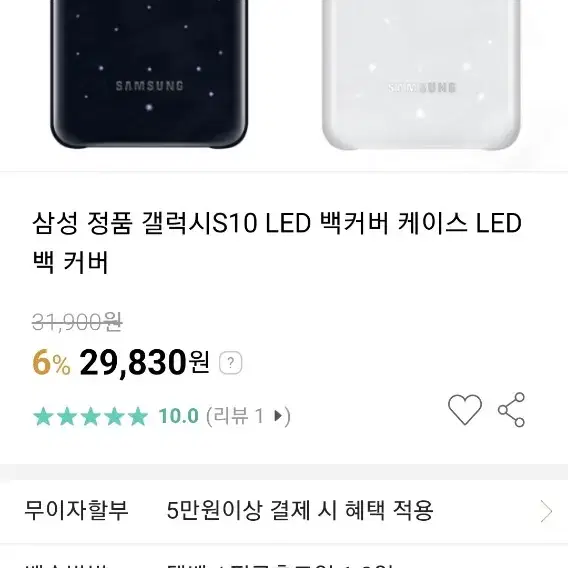Select the white Samsung LED case image

pos(421,75)
